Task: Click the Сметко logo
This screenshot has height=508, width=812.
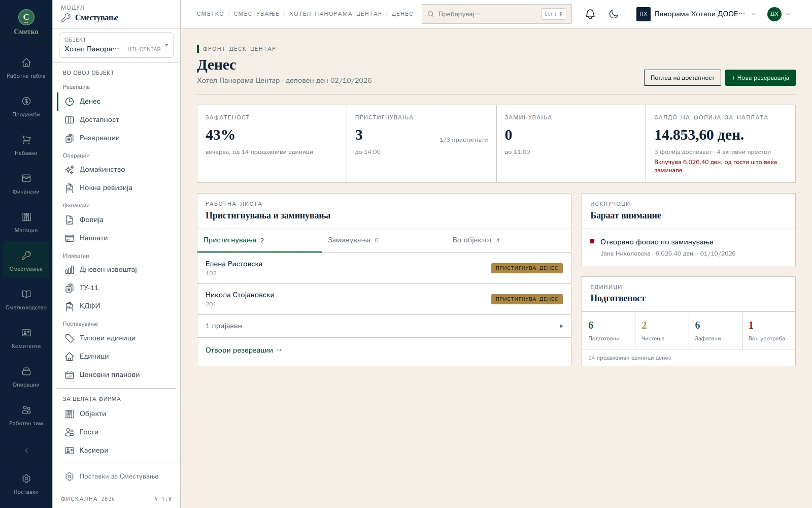Action: point(26,22)
